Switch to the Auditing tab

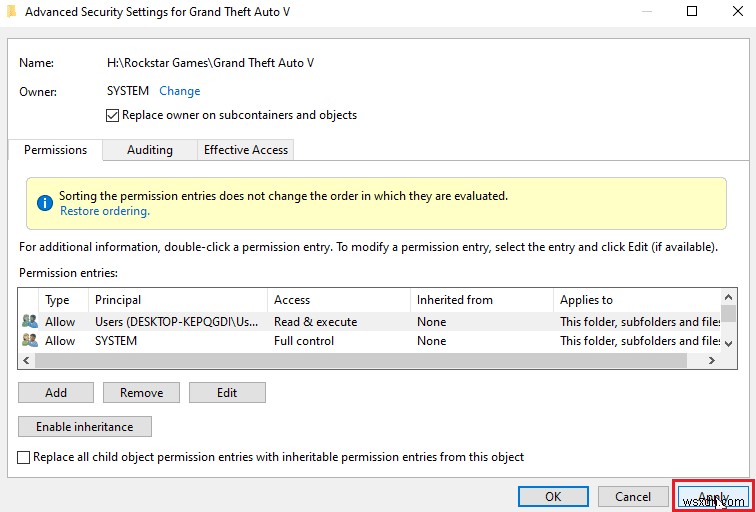(149, 150)
